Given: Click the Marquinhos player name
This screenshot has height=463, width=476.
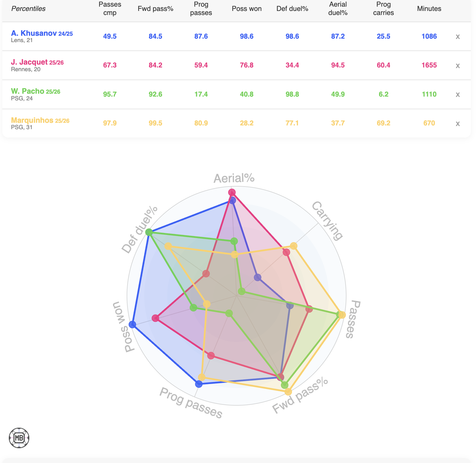Looking at the screenshot, I should tap(32, 120).
